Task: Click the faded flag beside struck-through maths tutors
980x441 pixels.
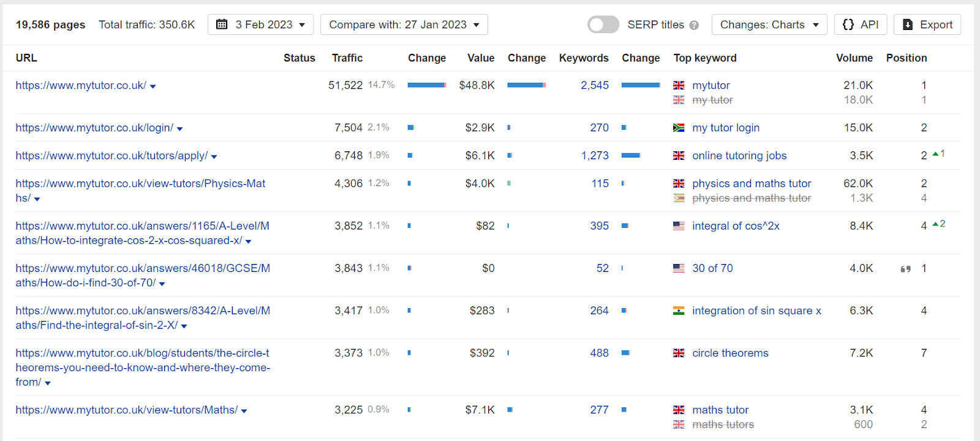Action: (x=679, y=424)
